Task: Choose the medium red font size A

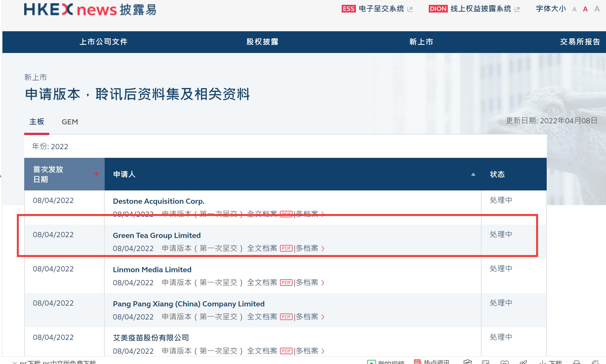Action: 585,10
